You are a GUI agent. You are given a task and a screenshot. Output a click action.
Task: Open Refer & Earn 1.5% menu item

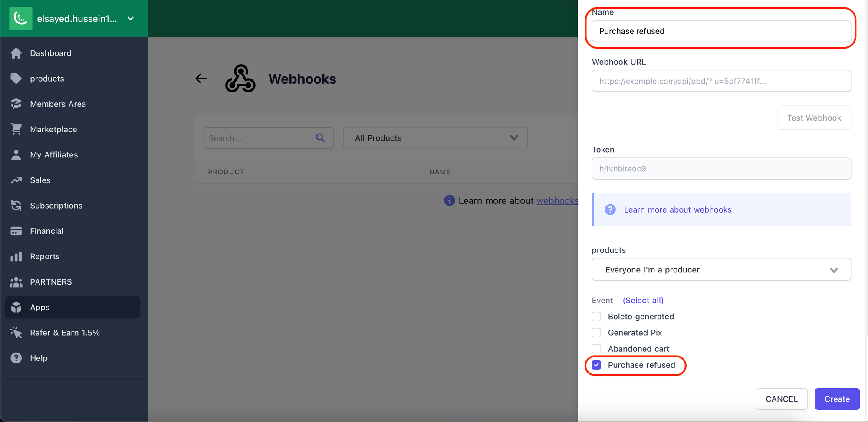[65, 333]
